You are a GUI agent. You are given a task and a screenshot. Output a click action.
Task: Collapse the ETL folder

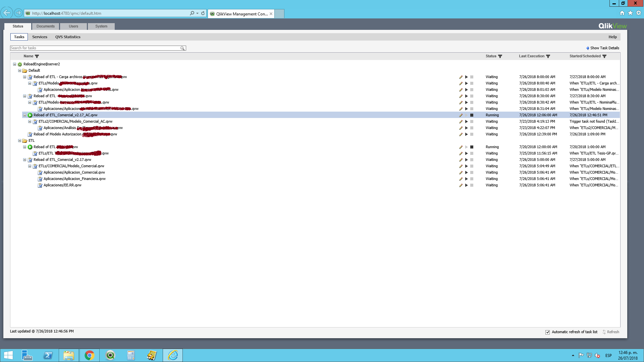[x=19, y=141]
